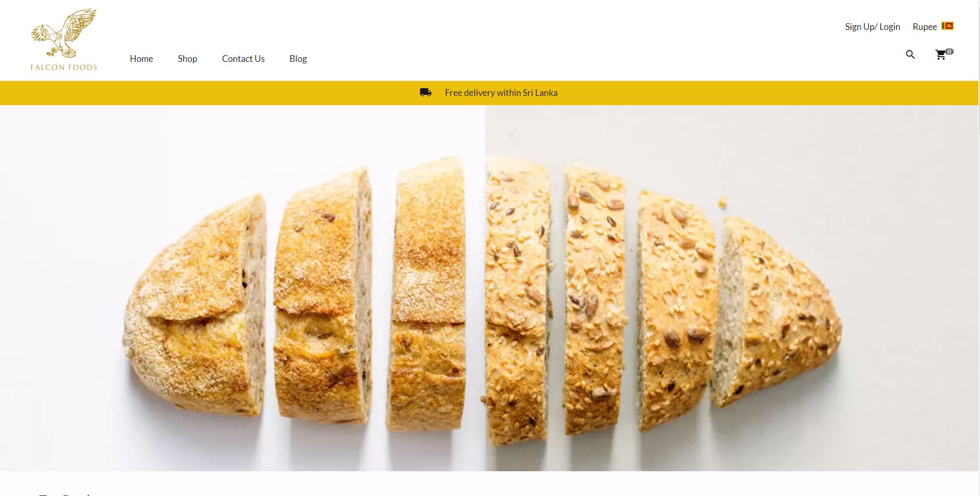Click the Sign Up/ Login link
Viewport: 980px width, 496px height.
point(872,27)
